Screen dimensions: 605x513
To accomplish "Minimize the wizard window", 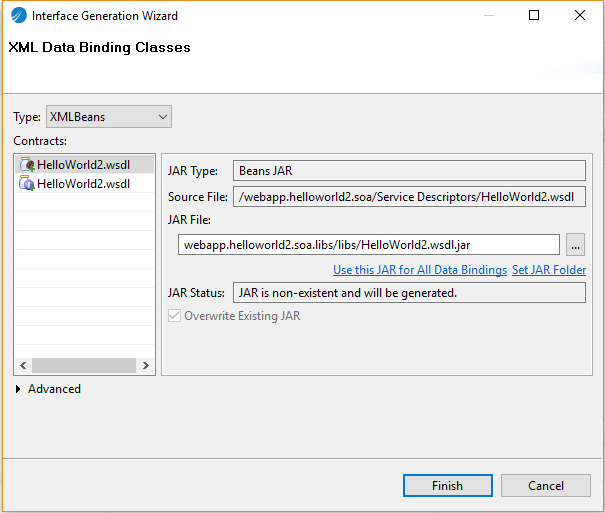I will [x=487, y=16].
